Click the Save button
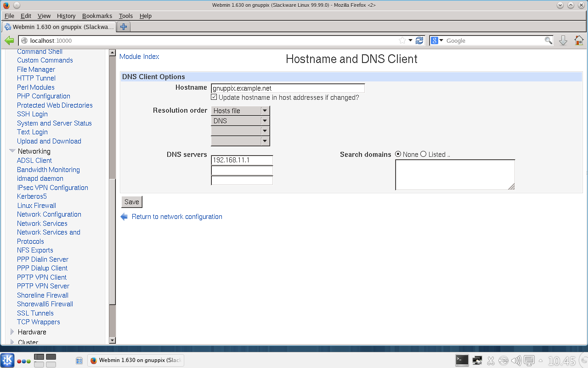 (x=132, y=202)
